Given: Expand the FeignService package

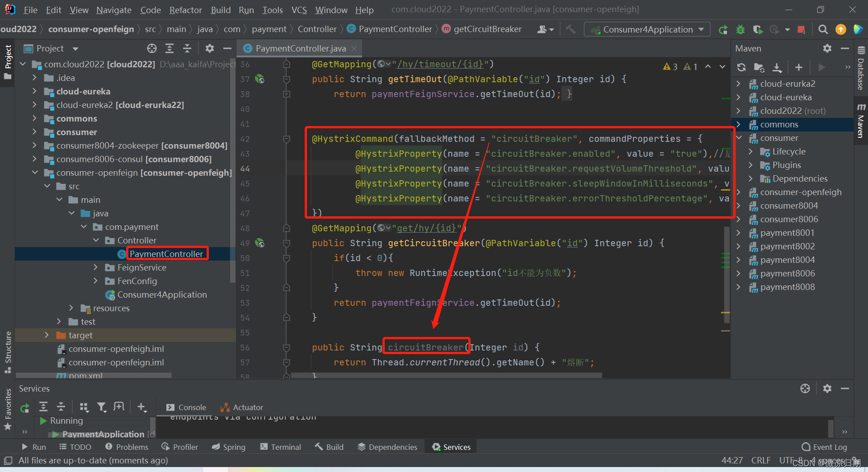Looking at the screenshot, I should click(95, 267).
